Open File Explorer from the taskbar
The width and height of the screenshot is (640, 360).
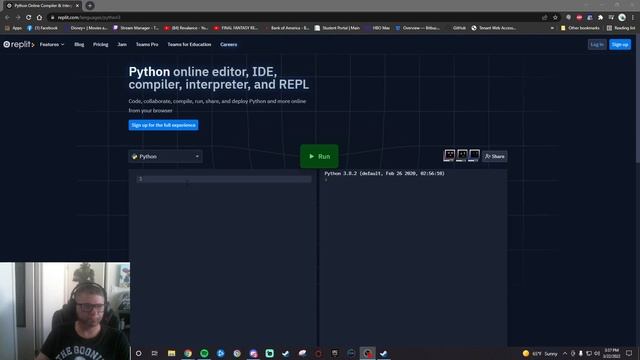coord(171,353)
